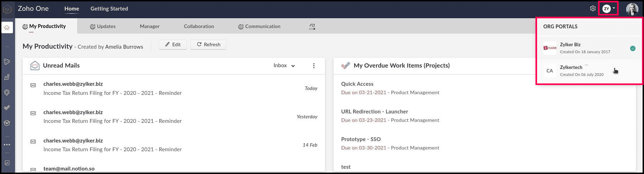The image size is (644, 174).
Task: Open the Prototype - SSO work item
Action: (x=361, y=139)
